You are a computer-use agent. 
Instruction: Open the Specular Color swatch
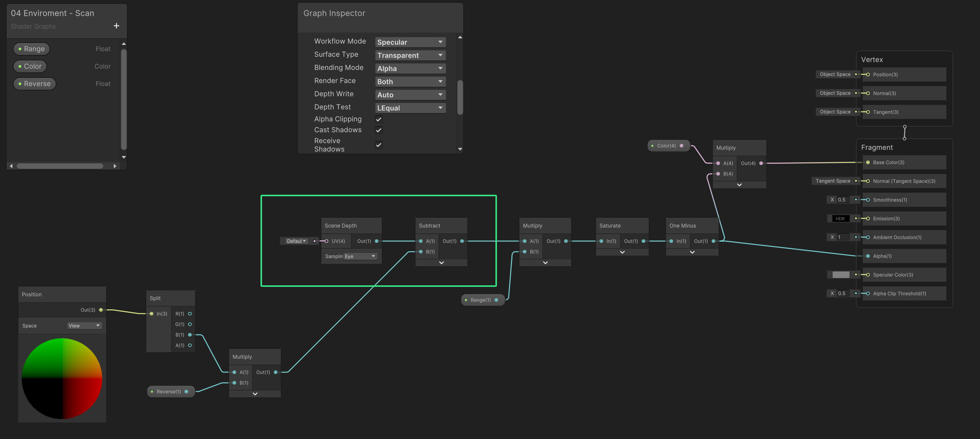point(841,275)
